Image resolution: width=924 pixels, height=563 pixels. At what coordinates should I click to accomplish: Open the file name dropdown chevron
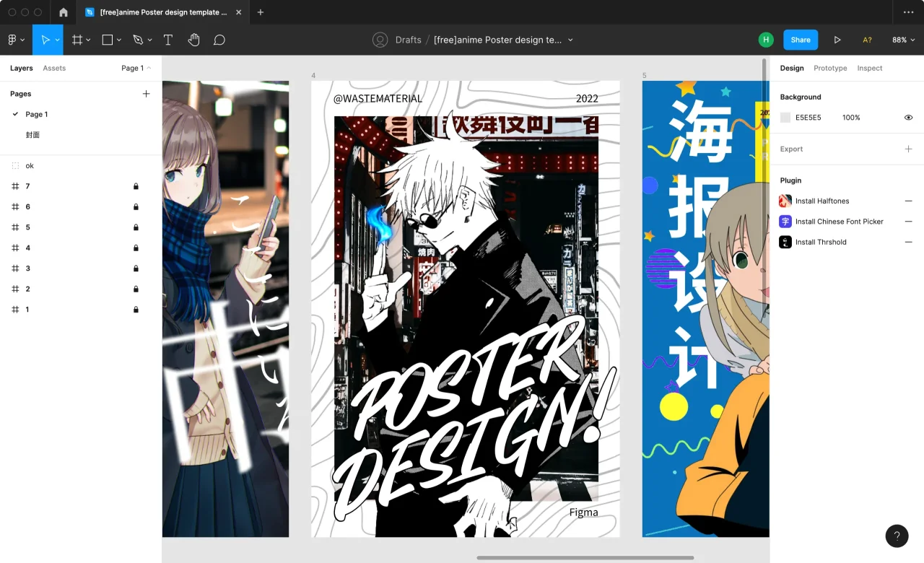570,40
